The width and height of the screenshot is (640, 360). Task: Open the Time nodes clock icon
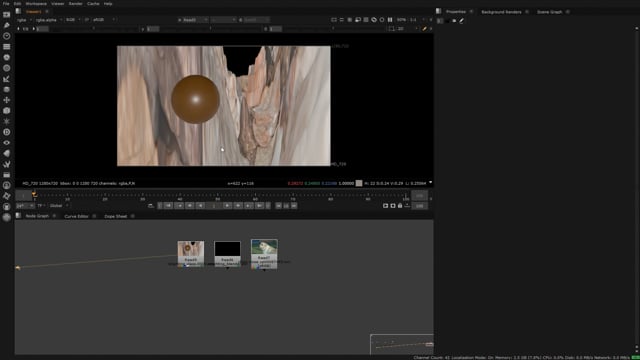(x=7, y=36)
